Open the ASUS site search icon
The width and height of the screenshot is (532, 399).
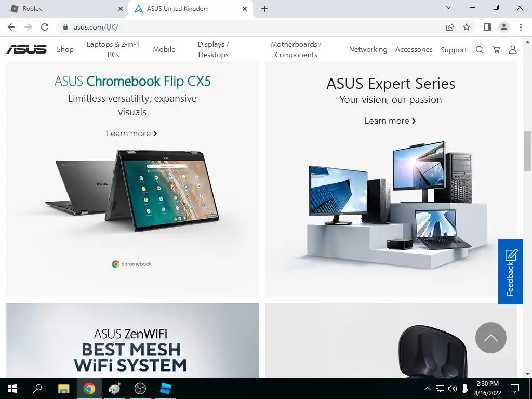(480, 50)
